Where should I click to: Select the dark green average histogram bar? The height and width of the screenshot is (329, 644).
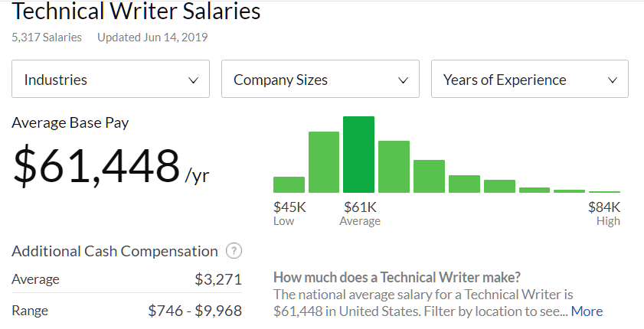358,155
